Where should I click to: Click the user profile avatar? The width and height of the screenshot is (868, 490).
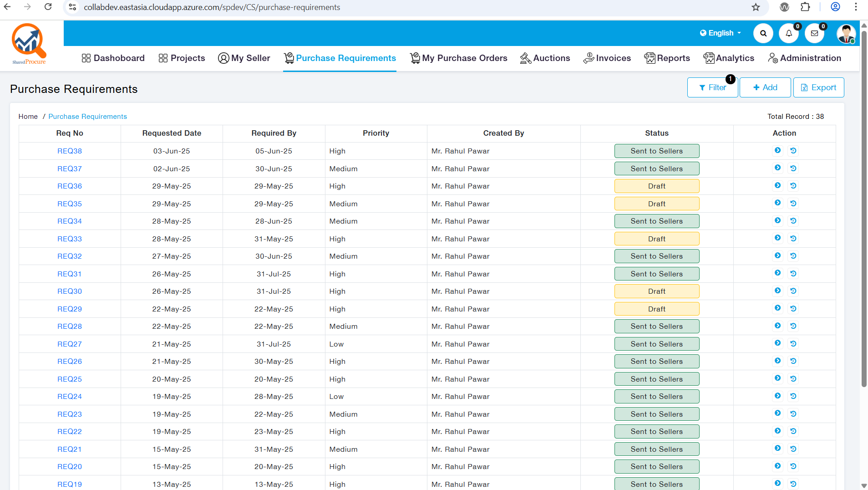(x=846, y=34)
